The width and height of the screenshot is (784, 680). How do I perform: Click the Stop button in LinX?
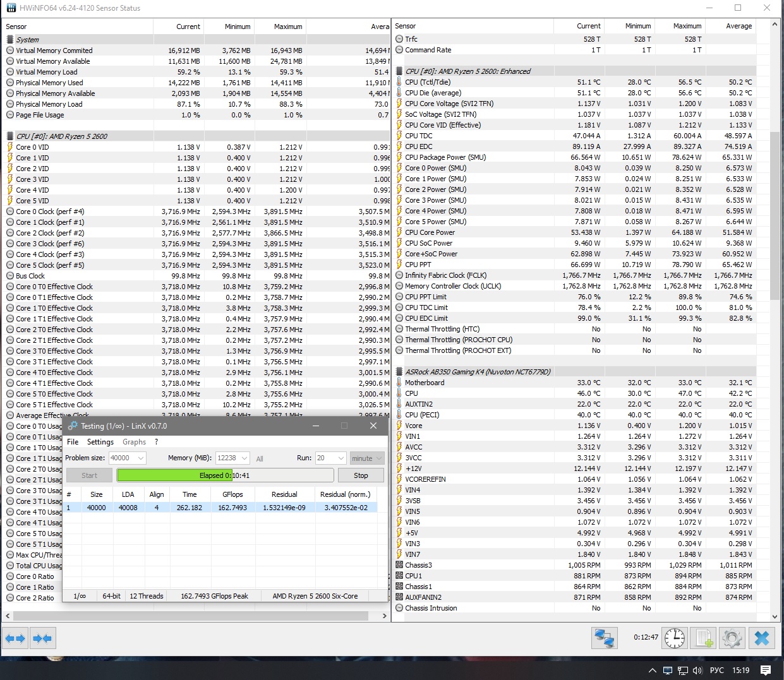[361, 475]
